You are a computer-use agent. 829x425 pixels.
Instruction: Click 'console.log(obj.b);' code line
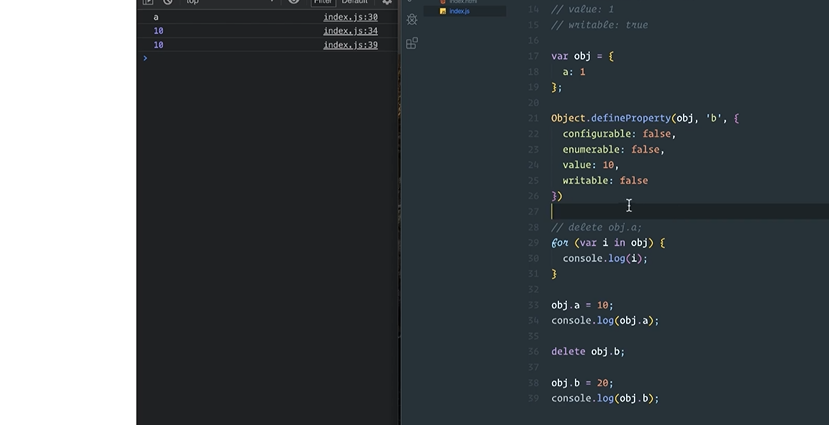coord(605,398)
